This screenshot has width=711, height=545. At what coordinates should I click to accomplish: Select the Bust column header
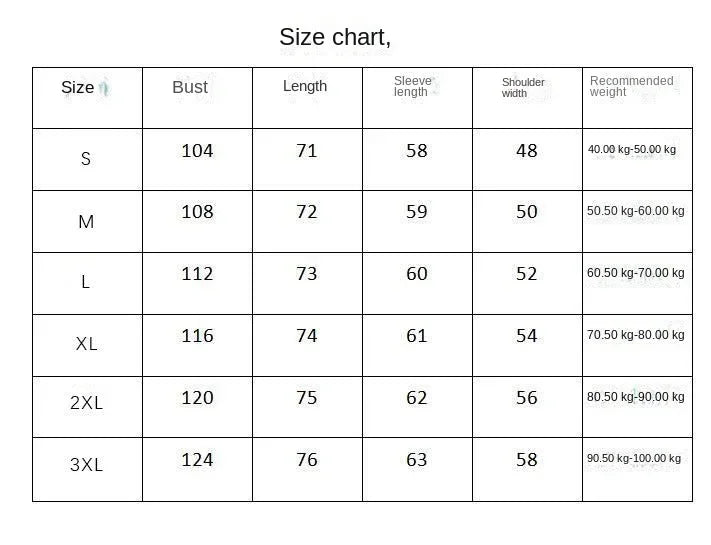click(x=190, y=87)
